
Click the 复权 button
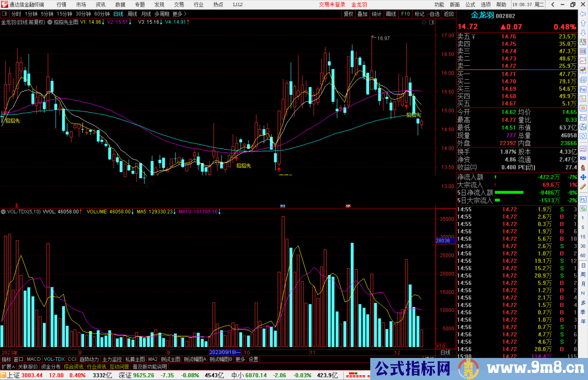(348, 14)
